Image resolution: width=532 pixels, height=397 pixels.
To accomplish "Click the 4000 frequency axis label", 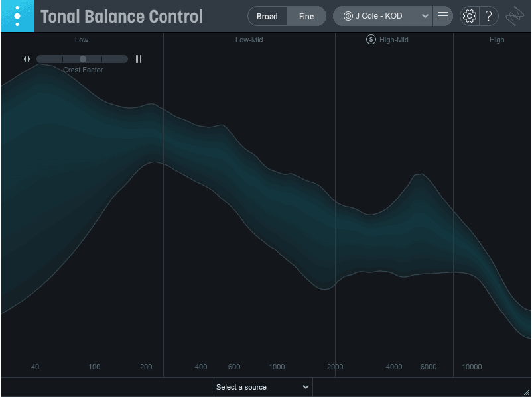I will click(x=394, y=367).
